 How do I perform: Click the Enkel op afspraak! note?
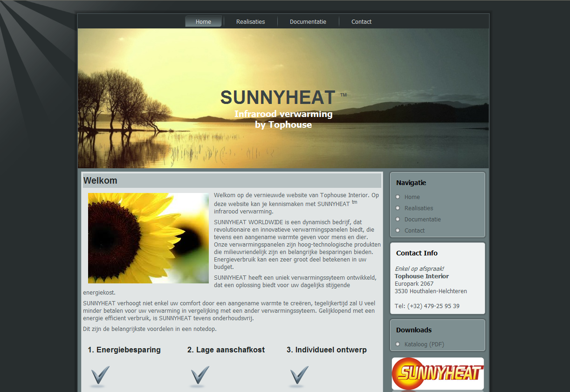[x=419, y=269]
